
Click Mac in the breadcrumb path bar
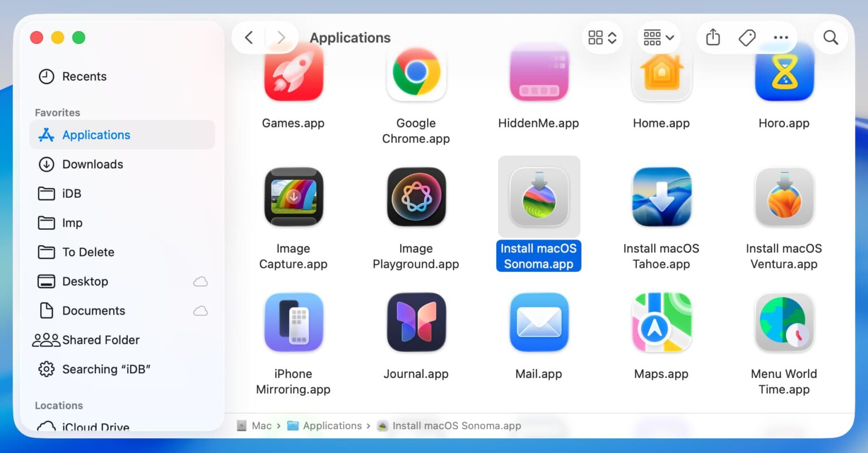click(262, 425)
